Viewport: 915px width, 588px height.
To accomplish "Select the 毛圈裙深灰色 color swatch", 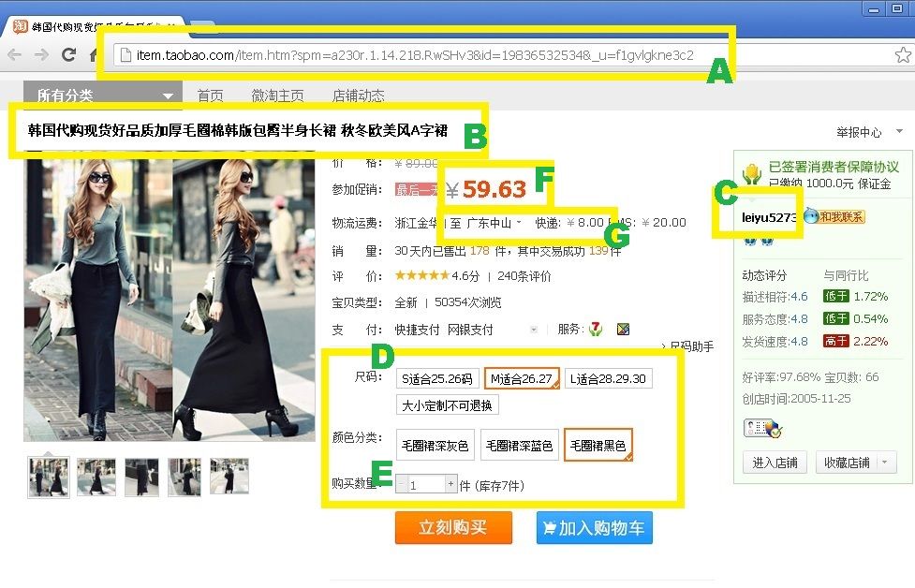I will click(x=435, y=446).
